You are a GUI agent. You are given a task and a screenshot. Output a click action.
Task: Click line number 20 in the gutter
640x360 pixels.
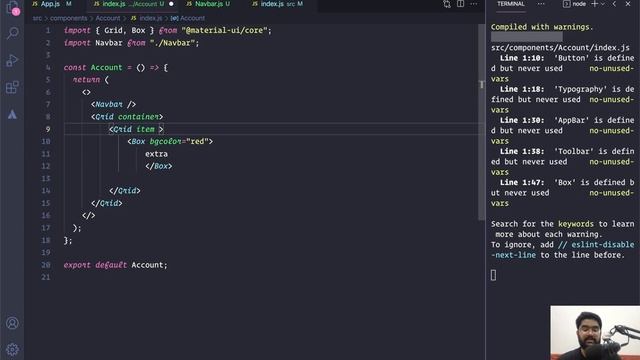coord(46,264)
